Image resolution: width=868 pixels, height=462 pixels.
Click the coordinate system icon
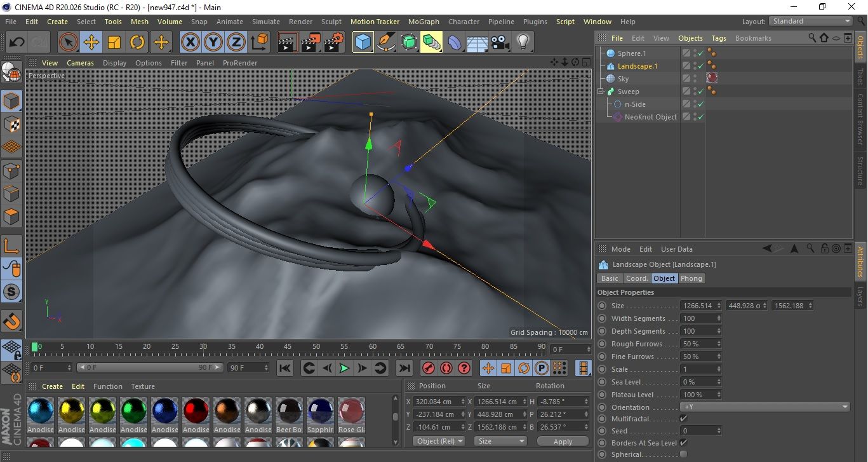pos(259,43)
